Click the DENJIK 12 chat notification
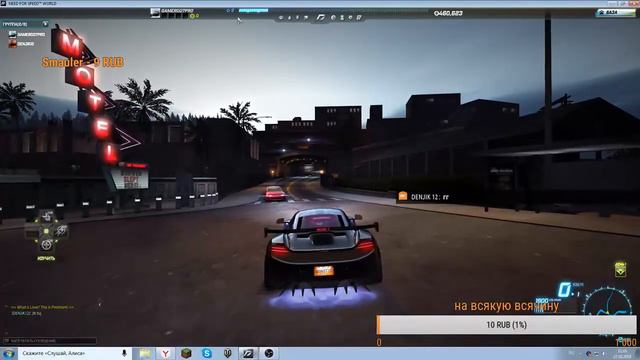The image size is (640, 360). tap(430, 197)
